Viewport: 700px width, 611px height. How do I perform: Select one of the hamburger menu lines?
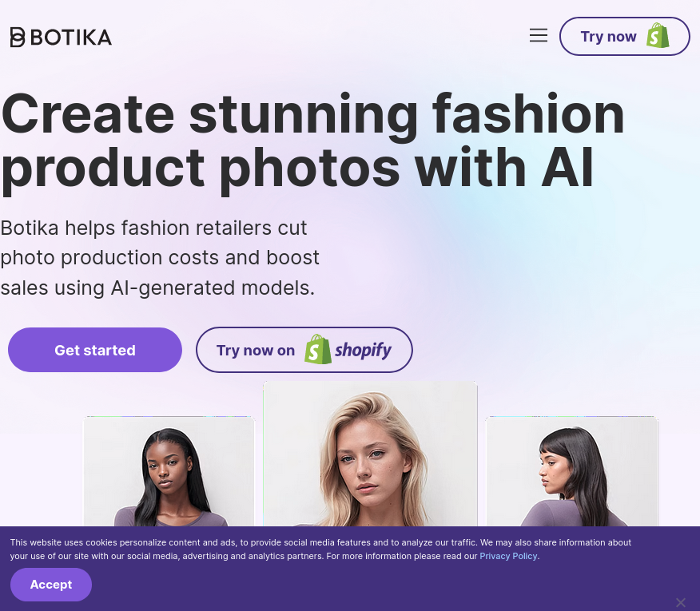(x=539, y=35)
